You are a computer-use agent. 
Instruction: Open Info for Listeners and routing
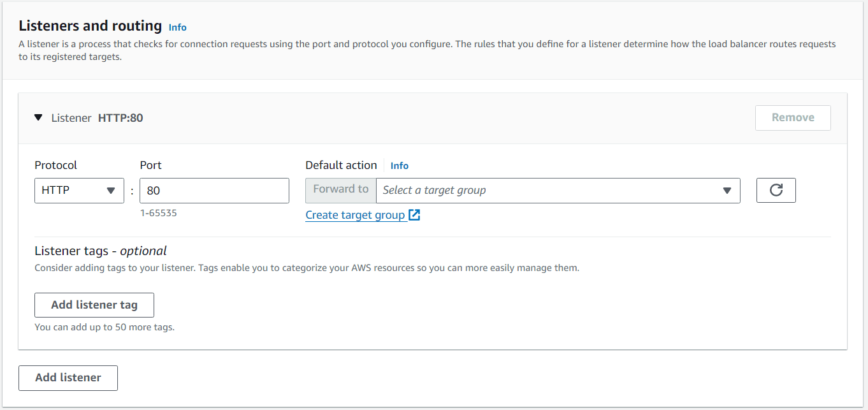point(177,27)
